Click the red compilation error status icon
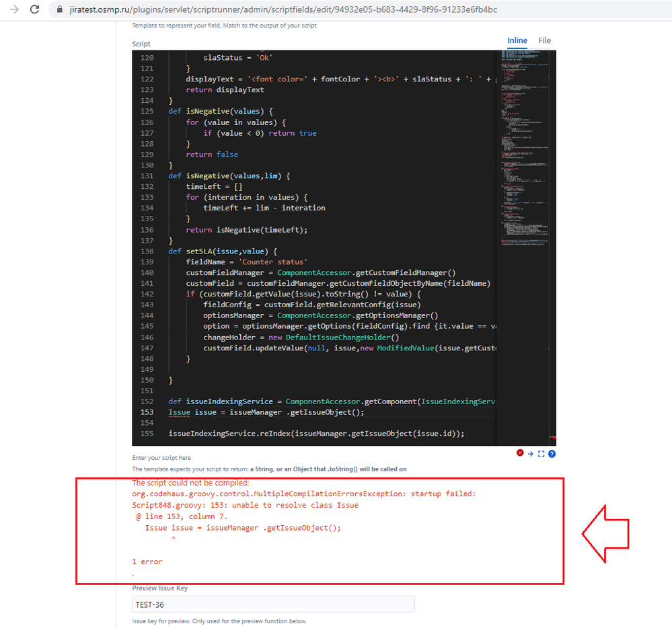 [x=520, y=453]
